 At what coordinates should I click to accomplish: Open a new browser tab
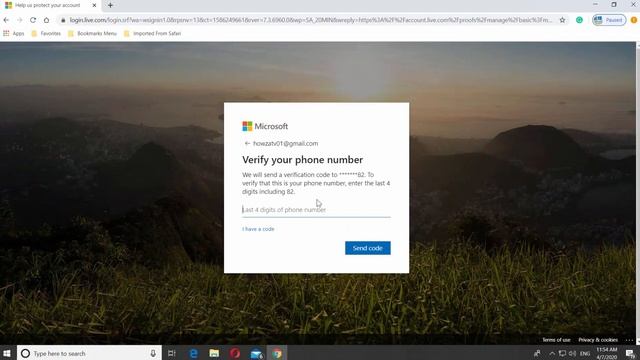pos(110,5)
